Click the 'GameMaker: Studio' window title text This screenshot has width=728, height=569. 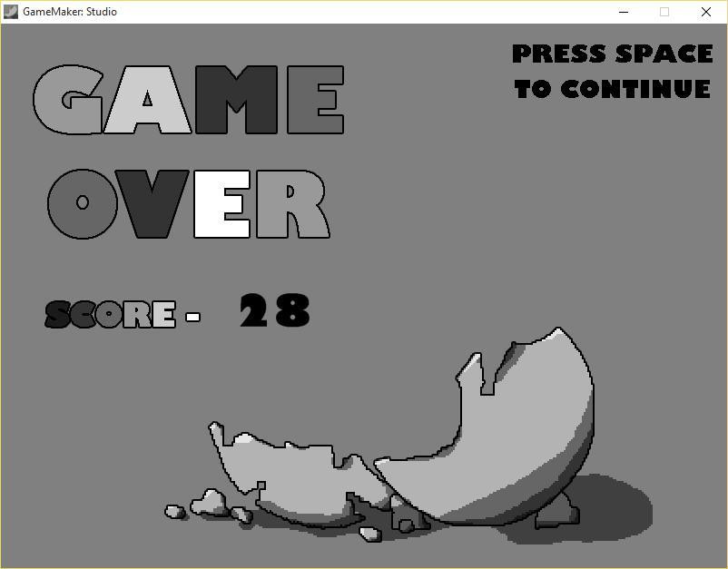point(70,12)
